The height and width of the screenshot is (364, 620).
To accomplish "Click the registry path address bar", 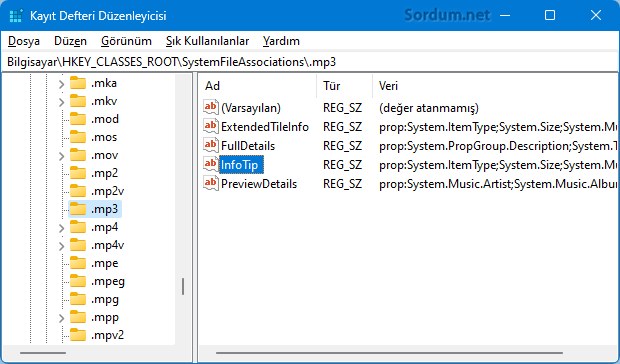I will pyautogui.click(x=310, y=62).
